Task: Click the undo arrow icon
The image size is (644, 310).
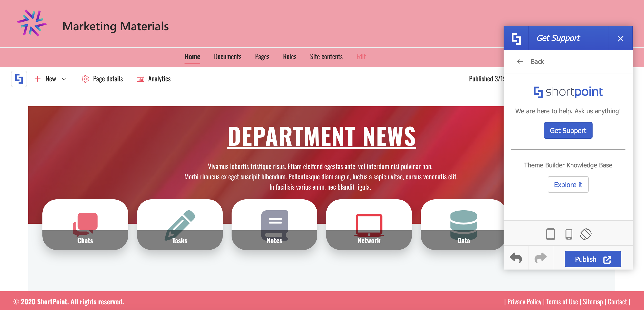Action: point(516,258)
